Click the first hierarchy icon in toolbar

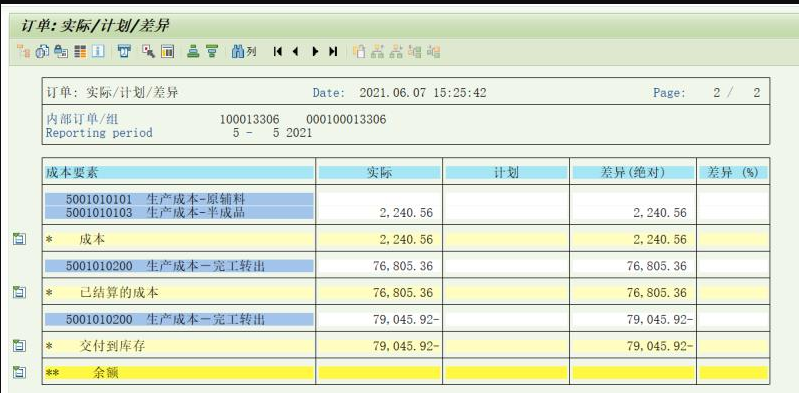[23, 51]
